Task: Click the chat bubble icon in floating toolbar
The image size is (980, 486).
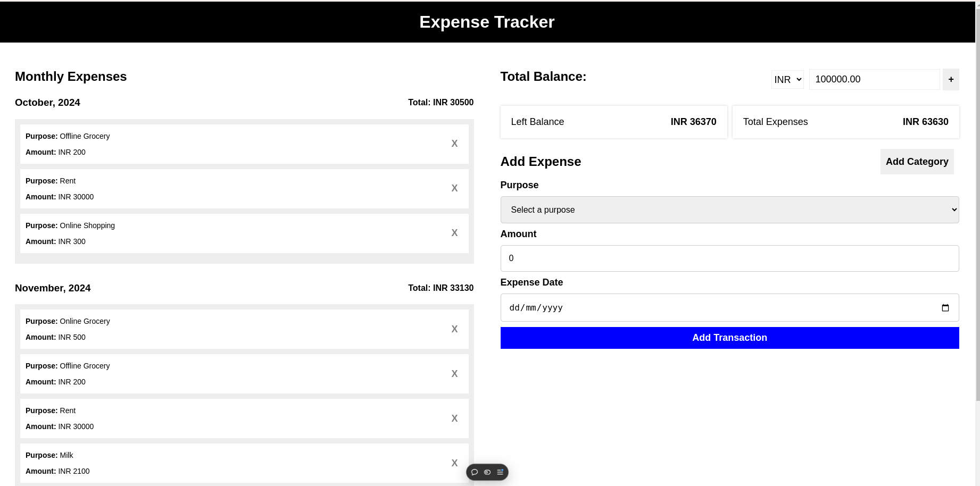Action: pyautogui.click(x=475, y=472)
